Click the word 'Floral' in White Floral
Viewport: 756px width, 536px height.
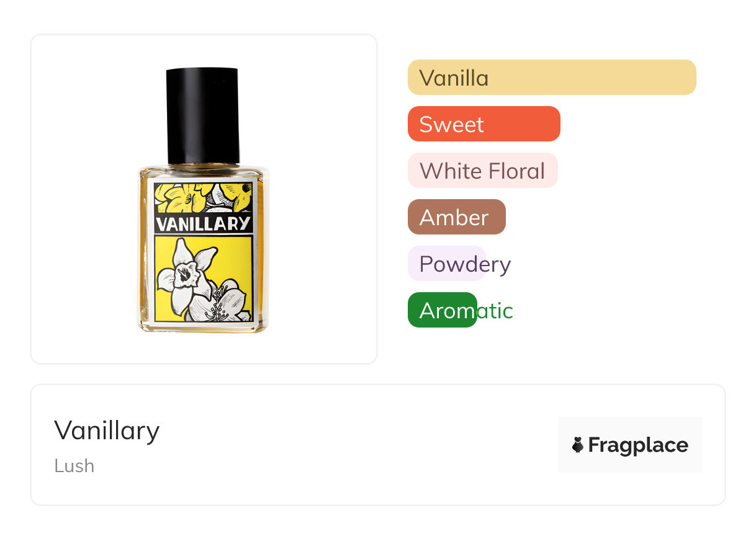pyautogui.click(x=517, y=171)
